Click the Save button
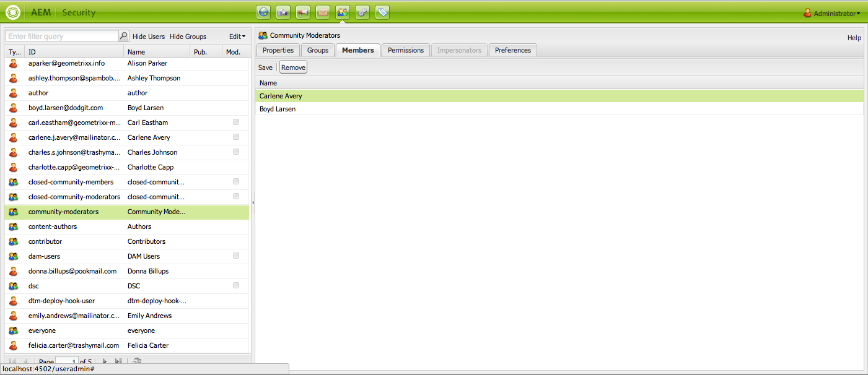This screenshot has height=375, width=868. (x=265, y=67)
